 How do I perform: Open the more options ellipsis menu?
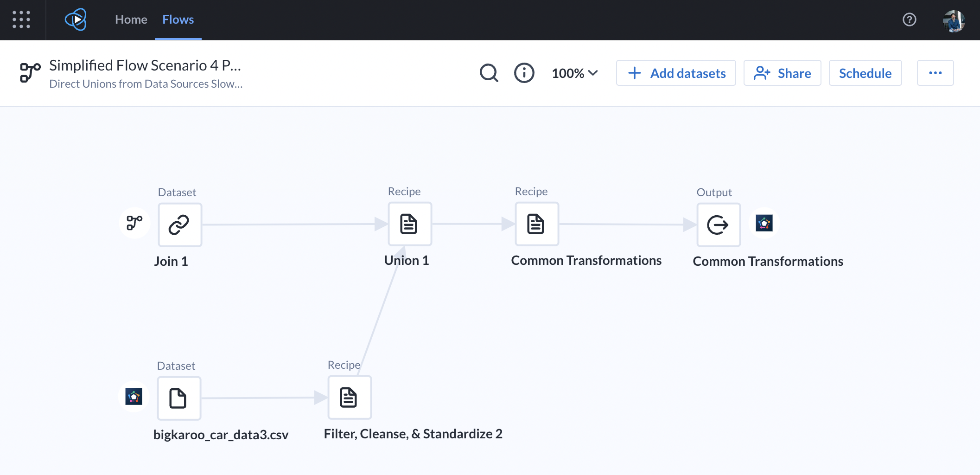[x=935, y=73]
